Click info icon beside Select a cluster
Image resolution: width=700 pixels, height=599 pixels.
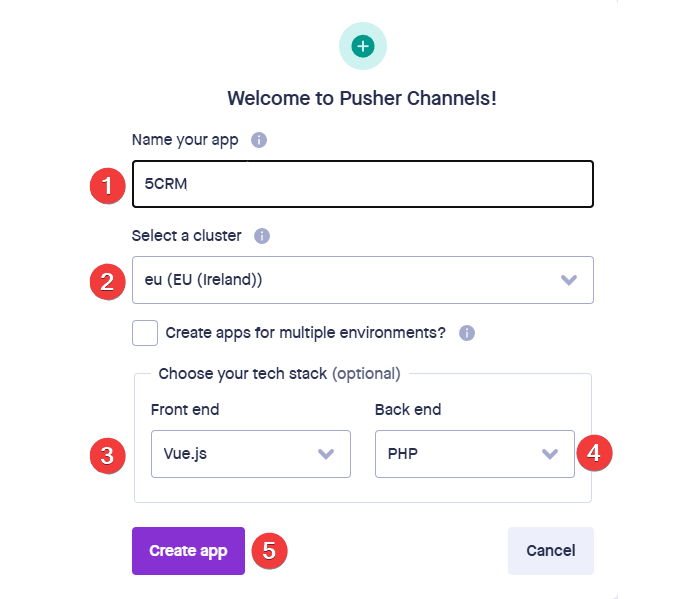262,236
